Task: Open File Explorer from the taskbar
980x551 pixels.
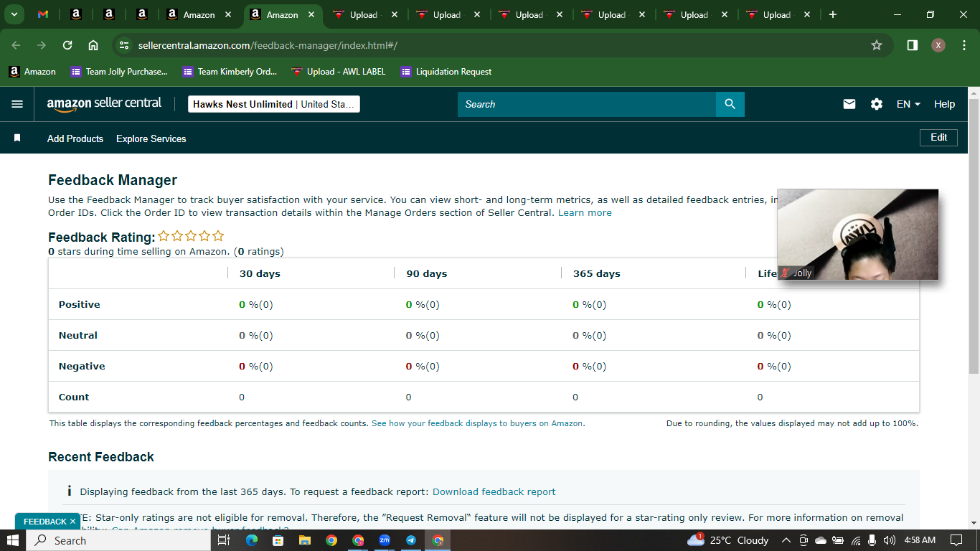Action: pos(304,540)
